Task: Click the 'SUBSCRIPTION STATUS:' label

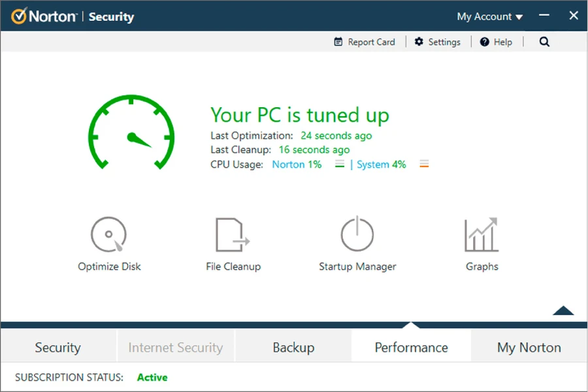Action: (69, 377)
